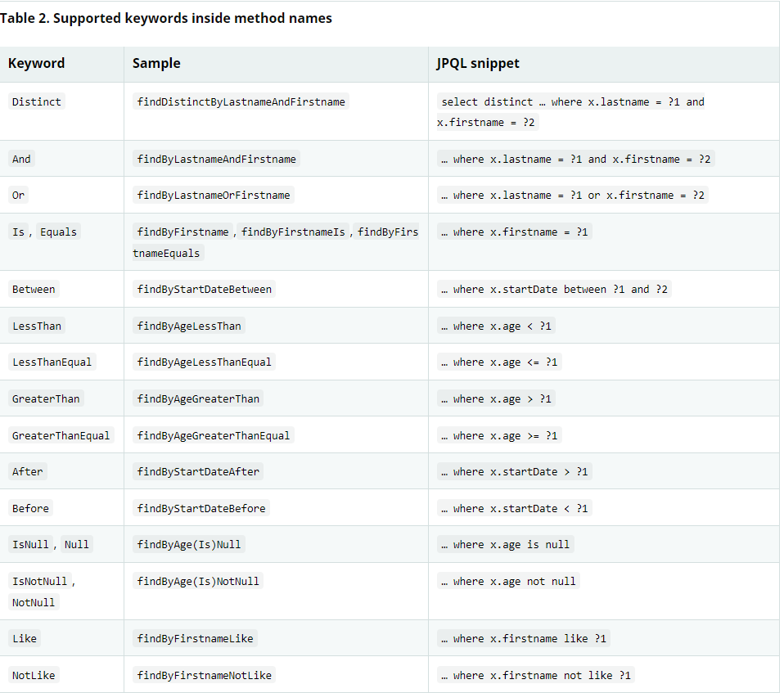Click findByLastnameOrFirstname sample
Viewport: 784px width, 693px height.
tap(214, 195)
